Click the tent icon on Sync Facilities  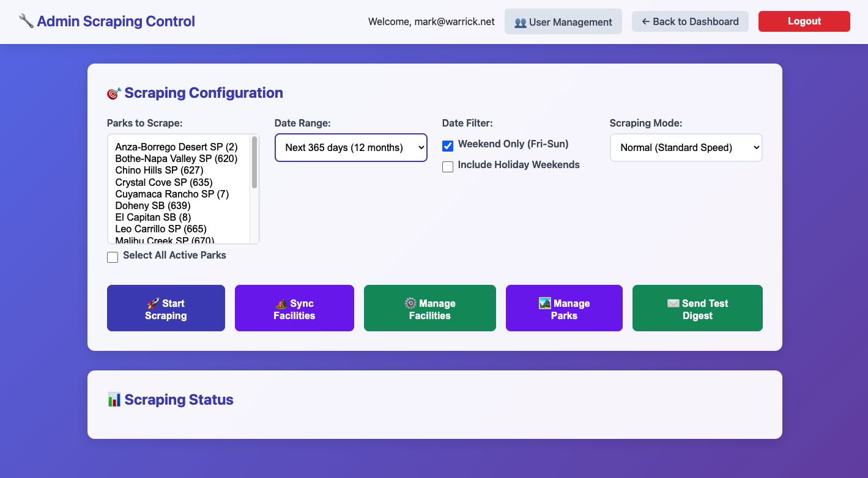point(281,303)
